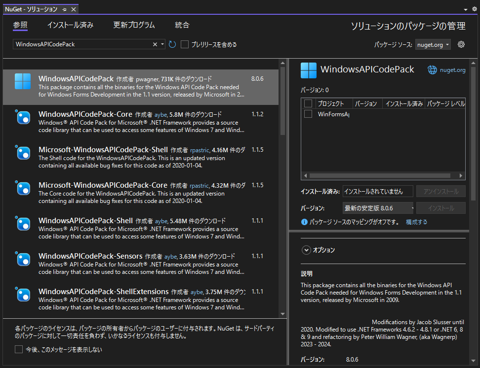Sort by the Installed column header
Viewport: 480px width, 368px height.
click(404, 104)
